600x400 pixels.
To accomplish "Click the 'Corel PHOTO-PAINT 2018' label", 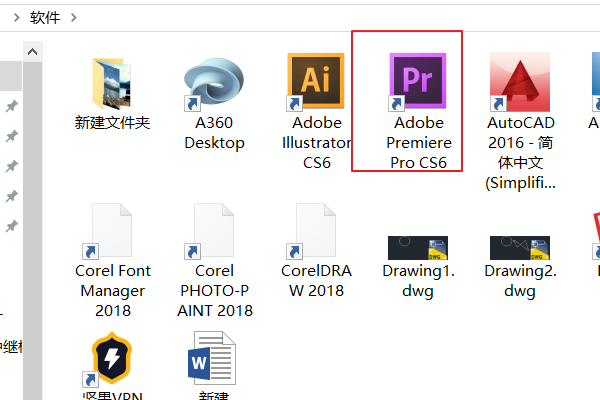I will 215,291.
